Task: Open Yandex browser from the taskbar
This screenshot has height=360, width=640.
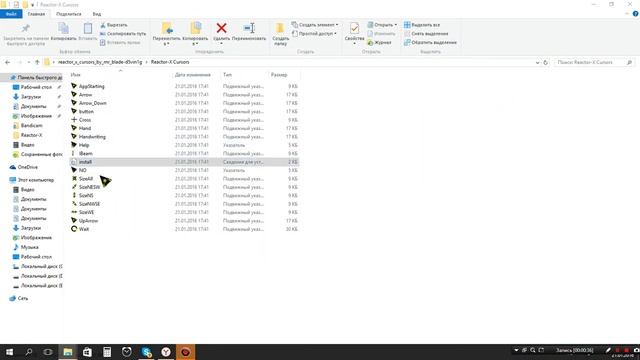Action: tap(166, 351)
